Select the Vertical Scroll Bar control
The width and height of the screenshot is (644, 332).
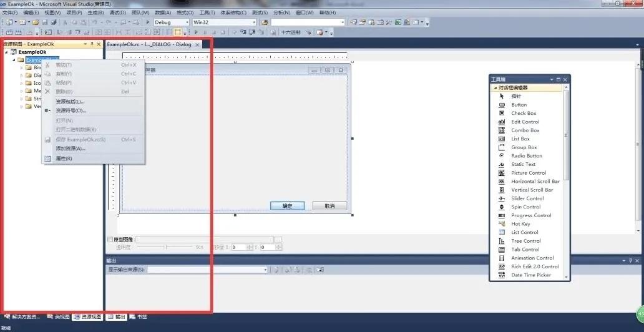coord(527,190)
